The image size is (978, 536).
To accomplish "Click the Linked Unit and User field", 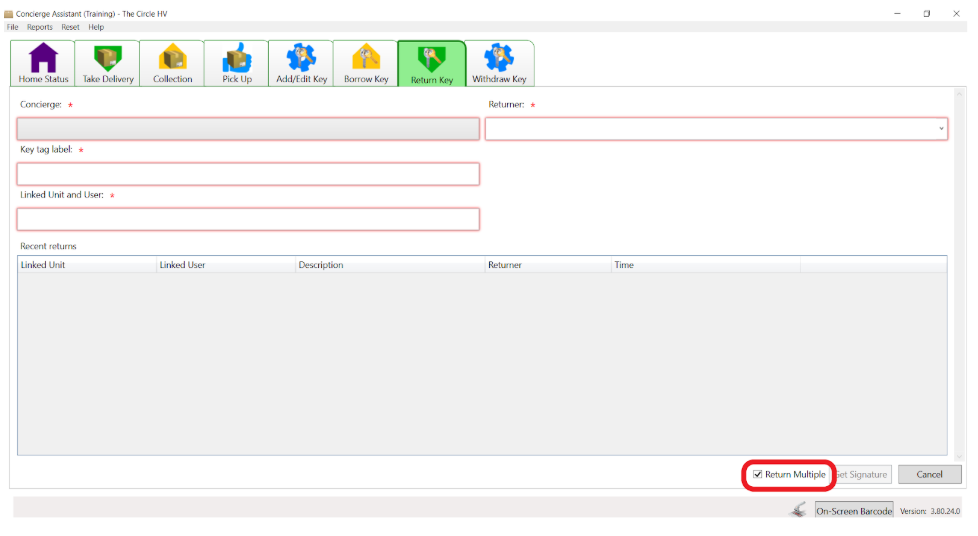I will 248,219.
